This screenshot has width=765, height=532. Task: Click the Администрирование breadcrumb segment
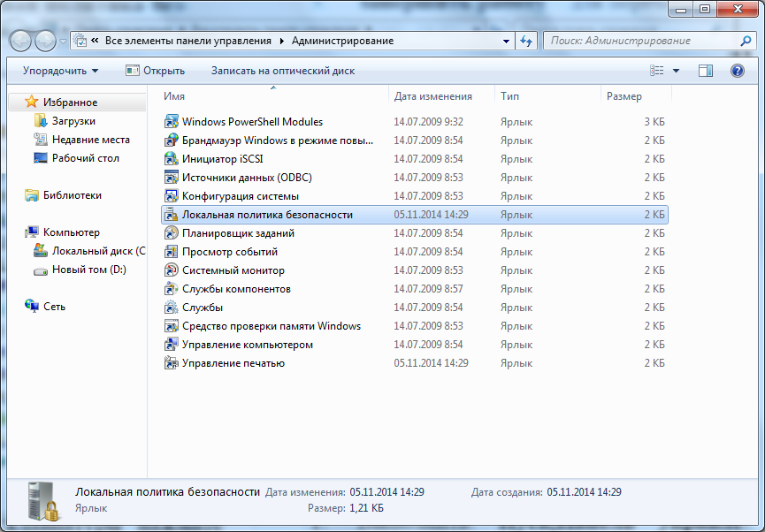click(x=342, y=41)
